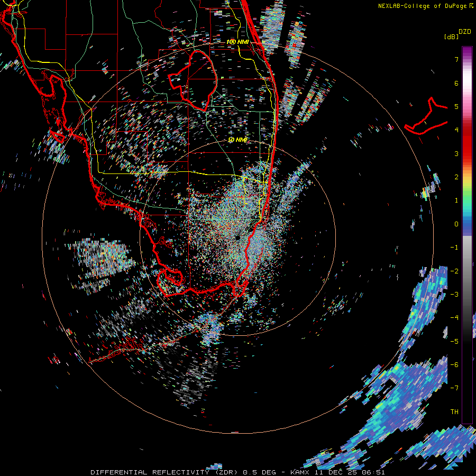The image size is (476, 476).
Task: Click the TH threshold label on scale
Action: [x=454, y=412]
